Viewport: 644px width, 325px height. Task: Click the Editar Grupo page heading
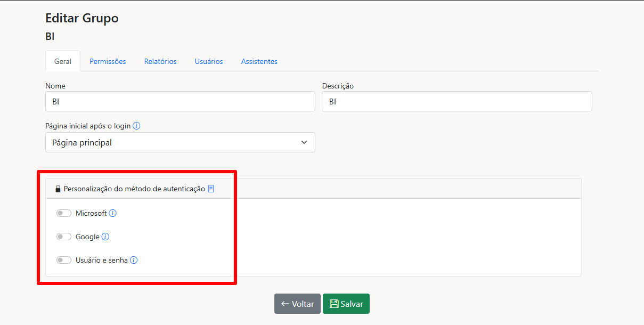click(x=82, y=18)
